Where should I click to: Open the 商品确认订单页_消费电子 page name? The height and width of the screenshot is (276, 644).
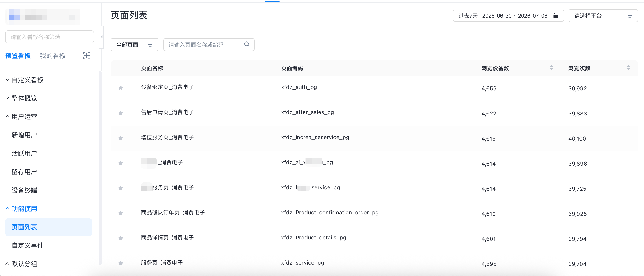click(173, 212)
